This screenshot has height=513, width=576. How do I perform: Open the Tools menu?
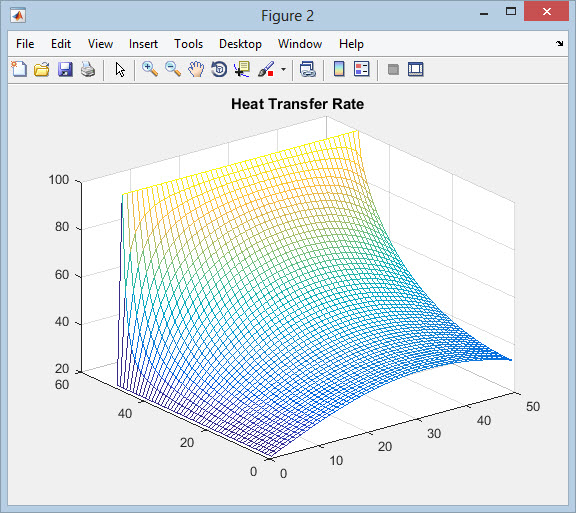pyautogui.click(x=188, y=44)
